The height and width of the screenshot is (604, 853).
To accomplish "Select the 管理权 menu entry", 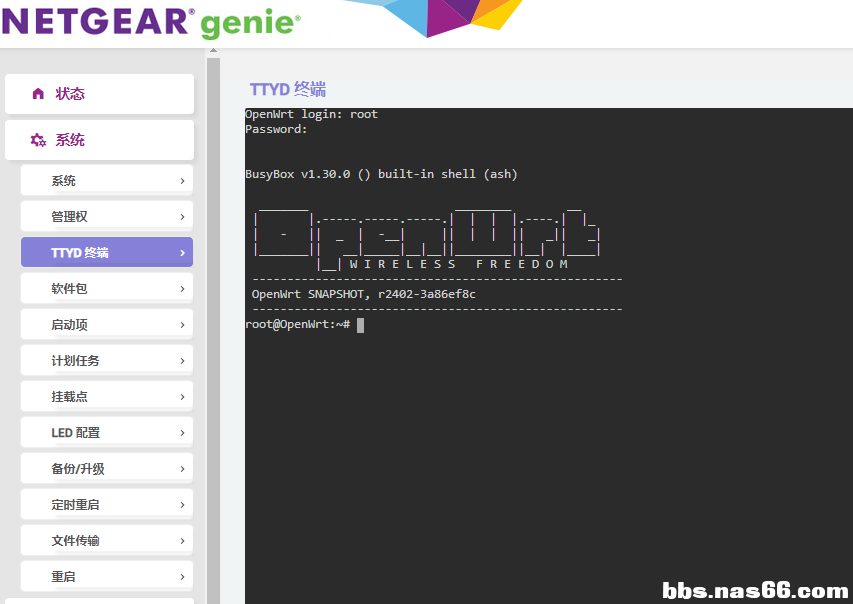I will coord(106,217).
